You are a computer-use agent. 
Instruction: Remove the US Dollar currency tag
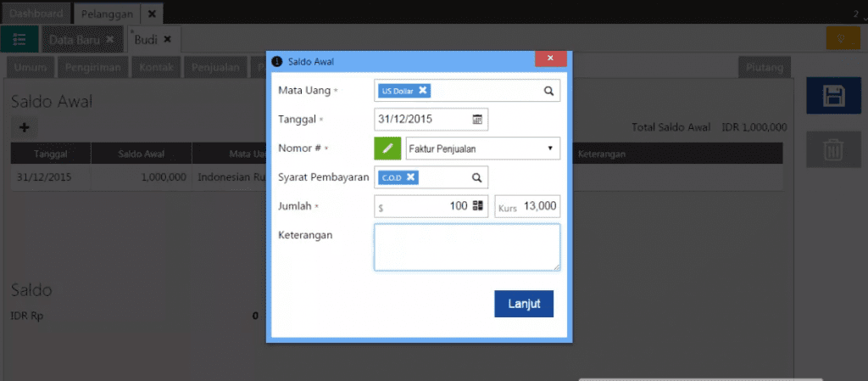422,90
